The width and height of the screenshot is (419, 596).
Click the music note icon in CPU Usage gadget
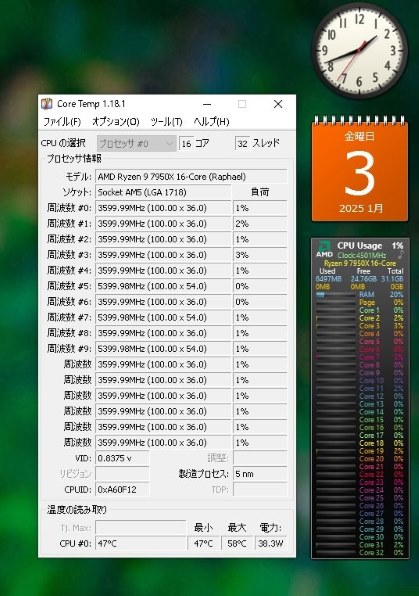click(400, 255)
